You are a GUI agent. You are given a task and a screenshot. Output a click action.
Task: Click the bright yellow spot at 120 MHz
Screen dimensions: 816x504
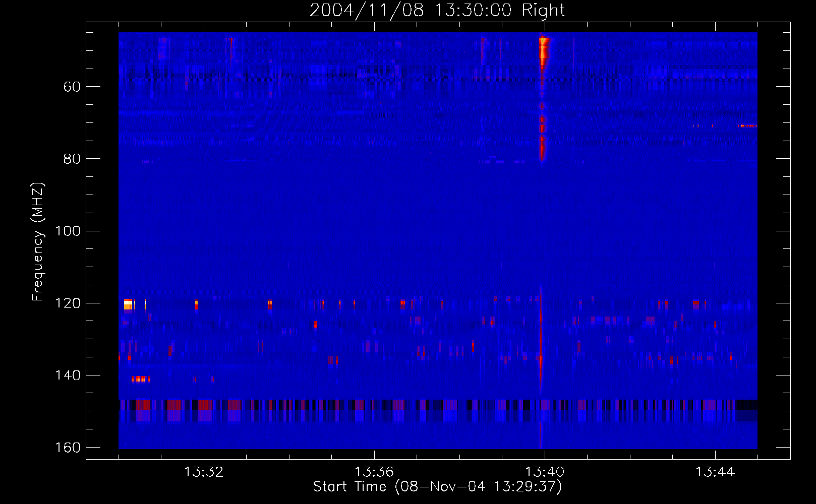(128, 304)
